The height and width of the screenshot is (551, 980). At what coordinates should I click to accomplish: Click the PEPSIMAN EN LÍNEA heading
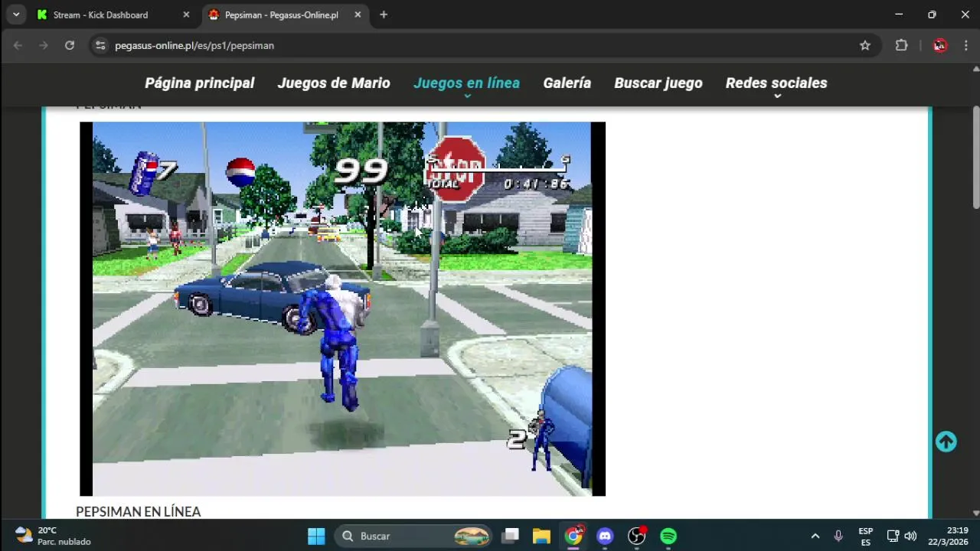(x=139, y=511)
